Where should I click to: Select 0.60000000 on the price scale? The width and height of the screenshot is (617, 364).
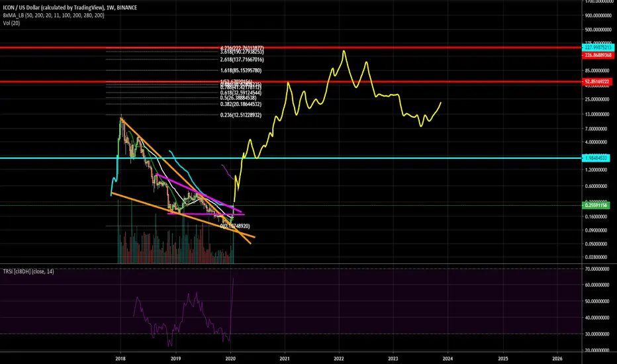tap(597, 187)
